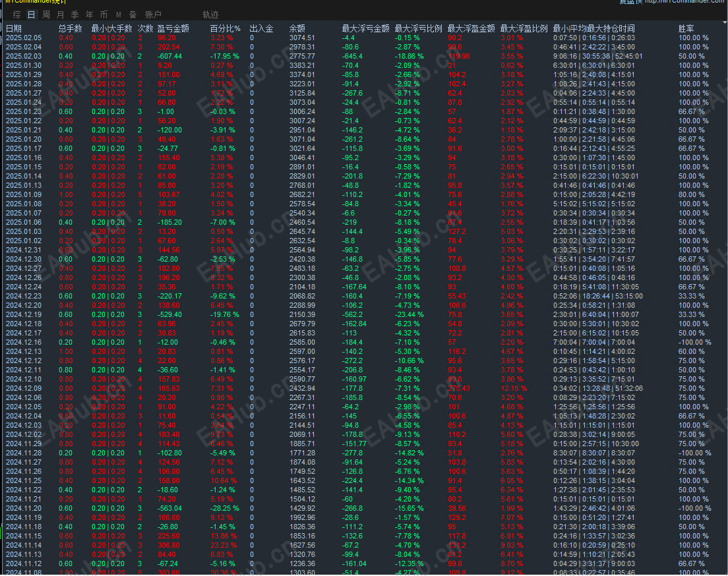Select the row dated 2024.11.13

[364, 555]
